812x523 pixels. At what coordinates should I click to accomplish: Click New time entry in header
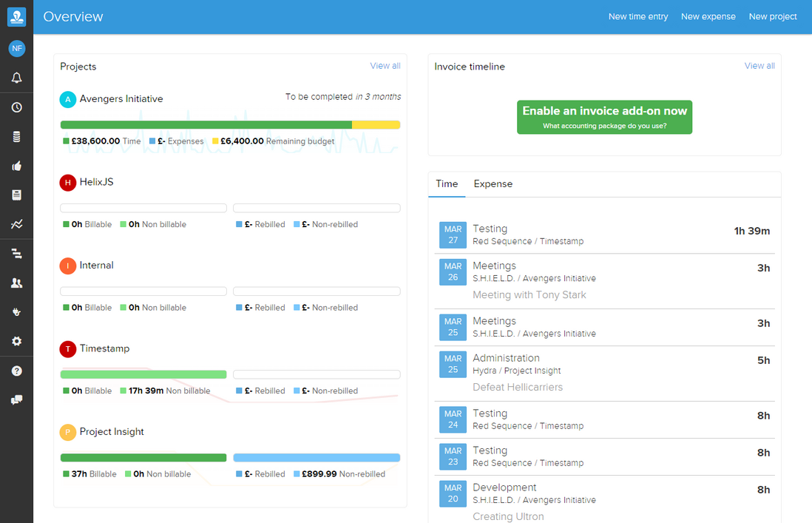[637, 17]
